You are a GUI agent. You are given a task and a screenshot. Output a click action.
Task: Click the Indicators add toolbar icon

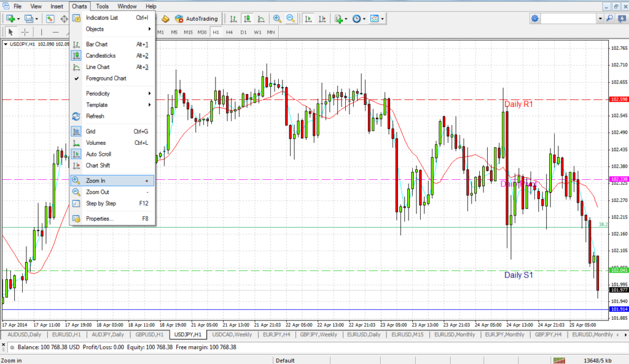click(x=339, y=18)
